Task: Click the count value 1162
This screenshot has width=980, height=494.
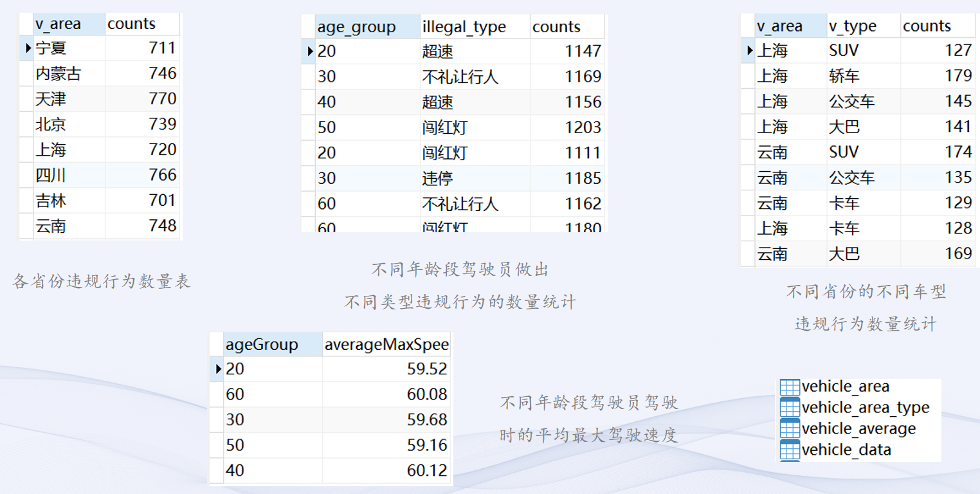Action: 583,204
